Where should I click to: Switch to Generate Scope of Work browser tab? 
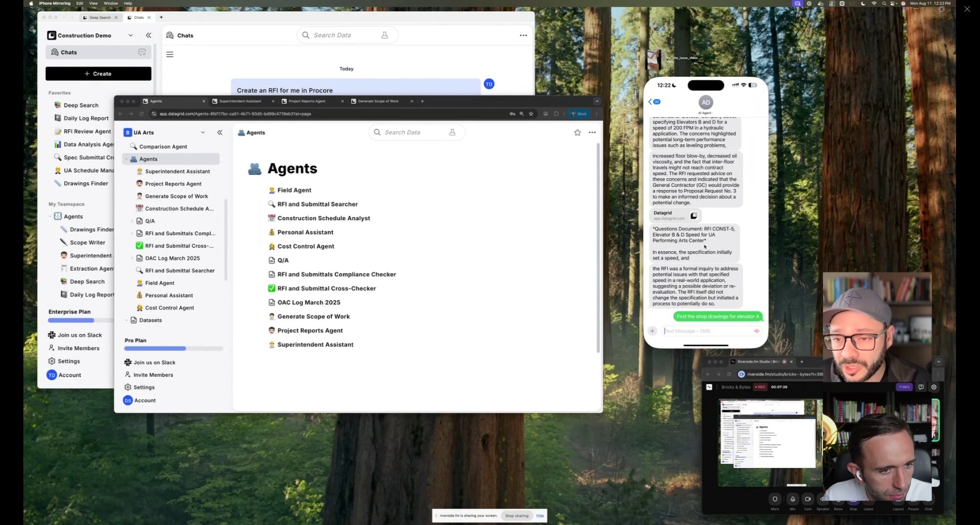(x=382, y=101)
